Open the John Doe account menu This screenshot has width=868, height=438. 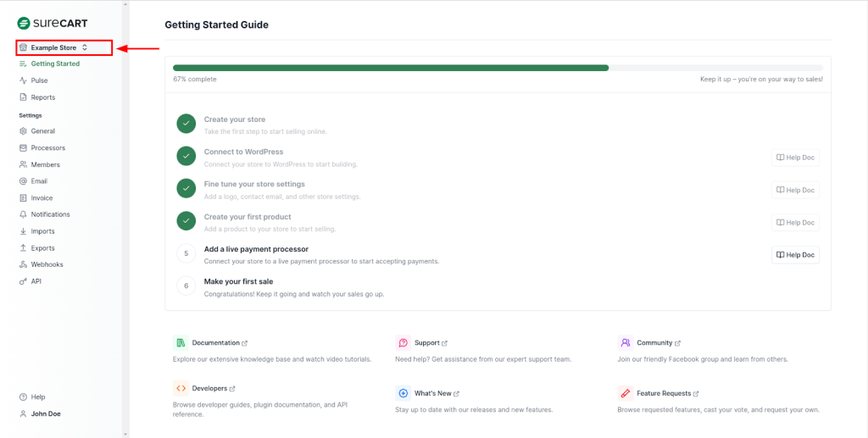click(45, 414)
